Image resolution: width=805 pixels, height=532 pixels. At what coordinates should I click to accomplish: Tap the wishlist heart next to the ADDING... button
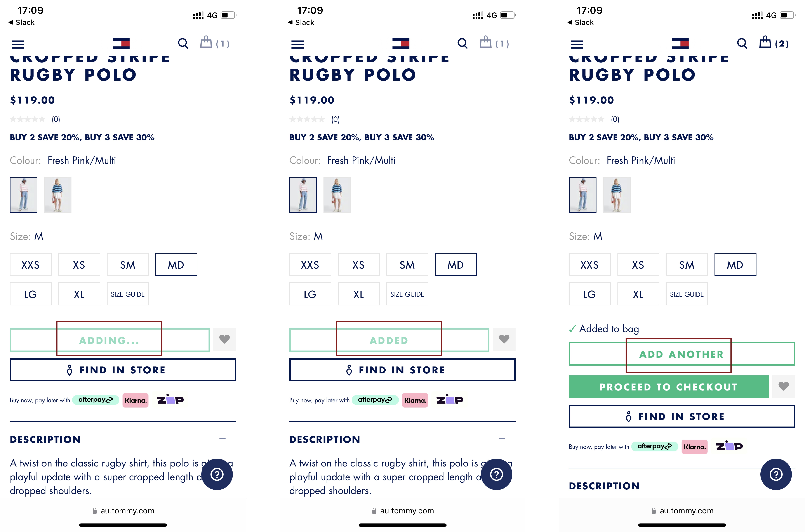[x=224, y=339]
